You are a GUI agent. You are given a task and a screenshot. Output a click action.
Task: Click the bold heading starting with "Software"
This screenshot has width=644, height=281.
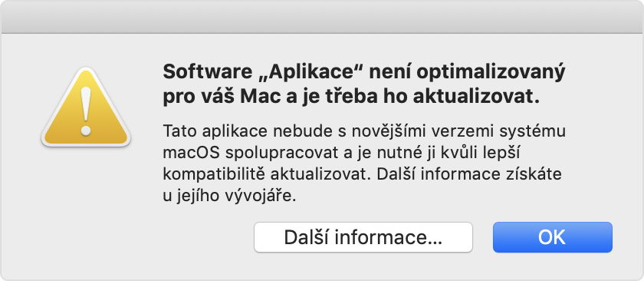(x=364, y=85)
